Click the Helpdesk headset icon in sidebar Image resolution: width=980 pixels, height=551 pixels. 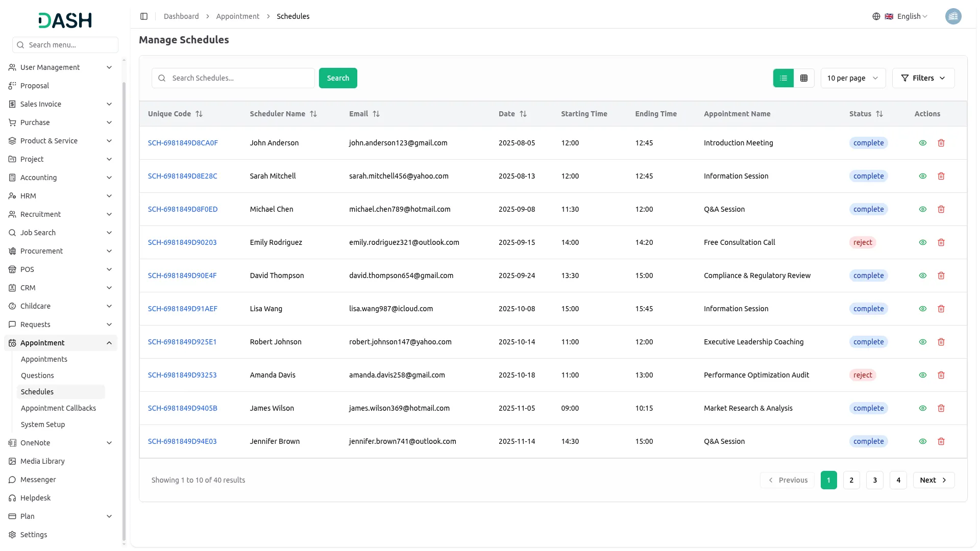coord(12,498)
